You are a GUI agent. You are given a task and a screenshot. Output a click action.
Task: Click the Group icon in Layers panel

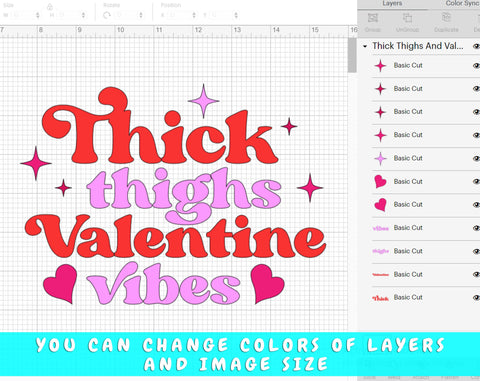[x=373, y=18]
